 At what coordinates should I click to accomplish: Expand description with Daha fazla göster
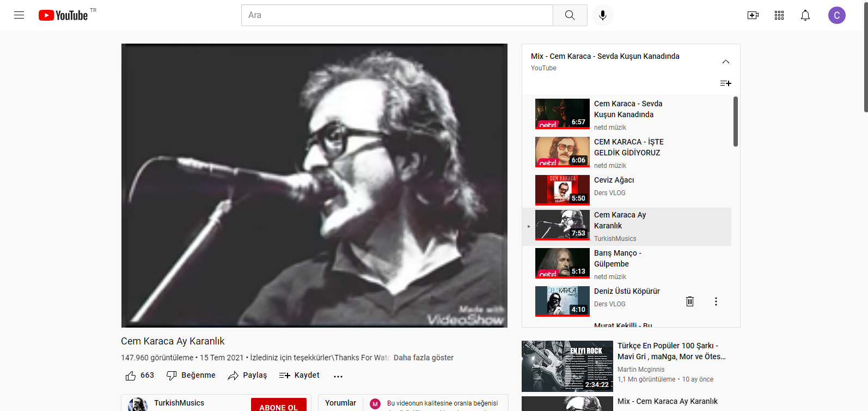pos(424,358)
